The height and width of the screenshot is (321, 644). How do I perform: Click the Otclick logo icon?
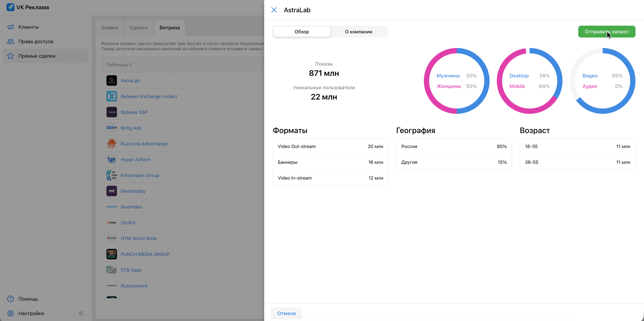point(112,222)
